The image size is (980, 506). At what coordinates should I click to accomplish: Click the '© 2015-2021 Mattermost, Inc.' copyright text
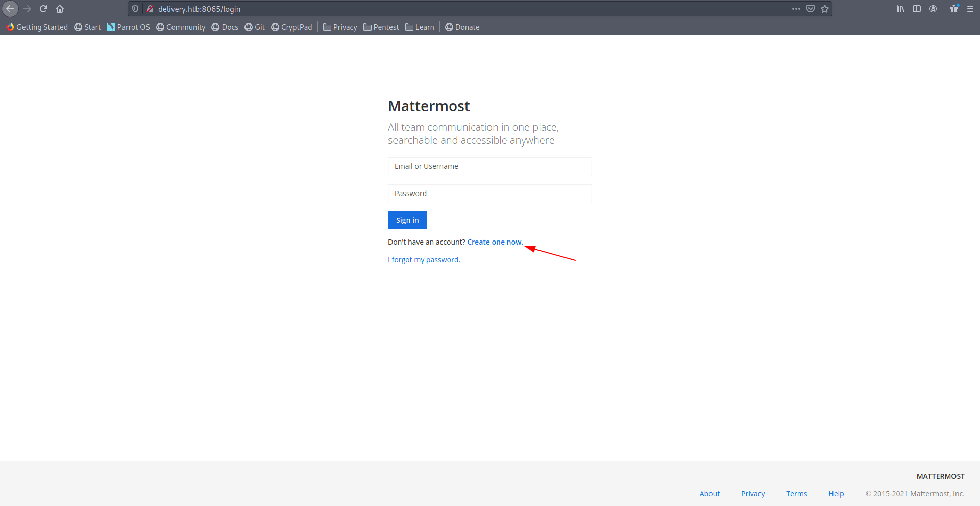915,494
